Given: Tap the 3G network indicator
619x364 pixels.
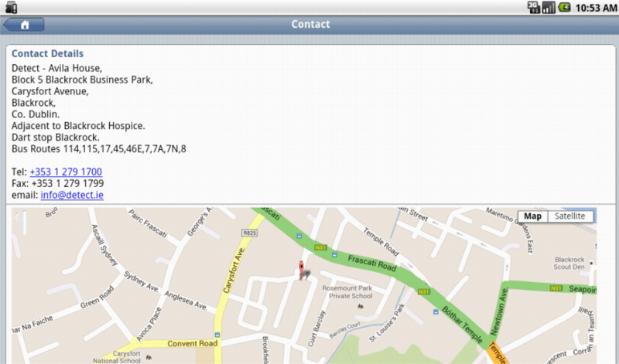Looking at the screenshot, I should (533, 7).
